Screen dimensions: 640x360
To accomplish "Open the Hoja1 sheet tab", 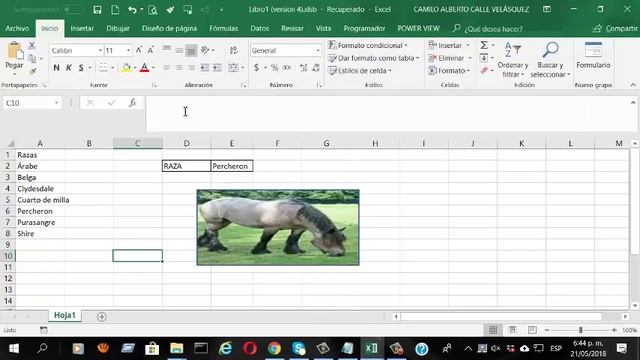I will (x=65, y=315).
